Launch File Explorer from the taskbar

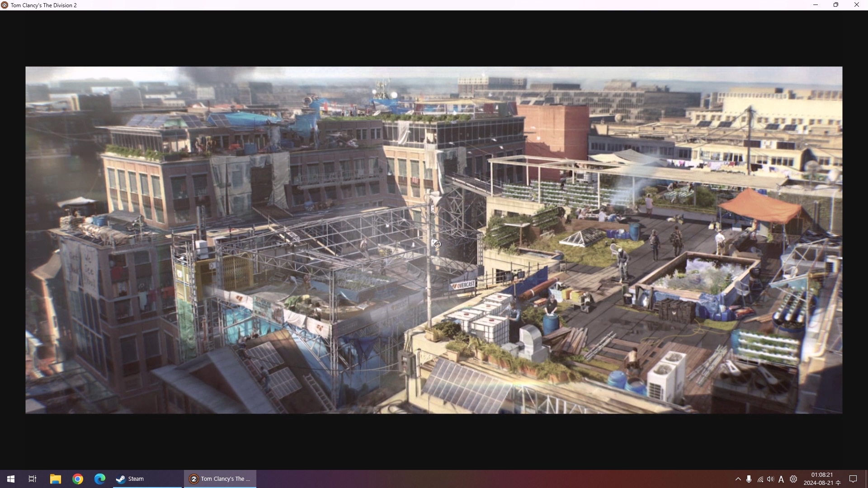click(x=55, y=479)
